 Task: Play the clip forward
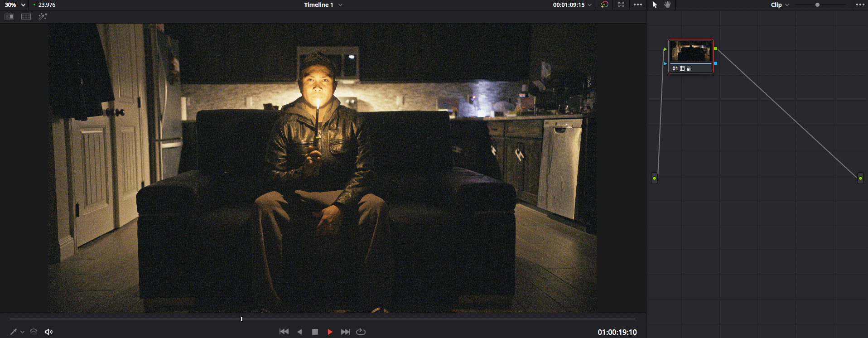coord(330,332)
